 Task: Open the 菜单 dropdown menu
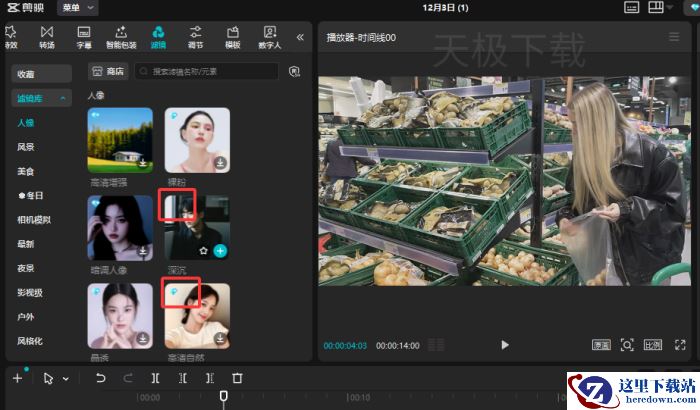coord(78,8)
